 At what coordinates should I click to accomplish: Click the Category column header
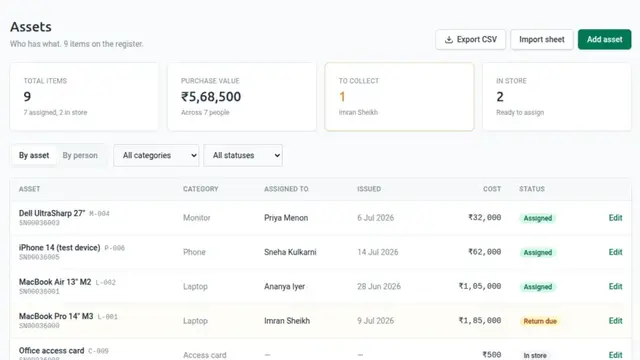200,189
